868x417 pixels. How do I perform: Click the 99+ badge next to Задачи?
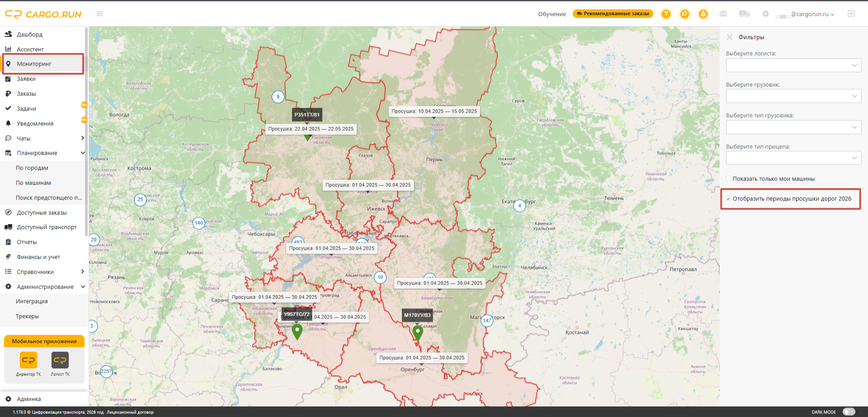(84, 105)
